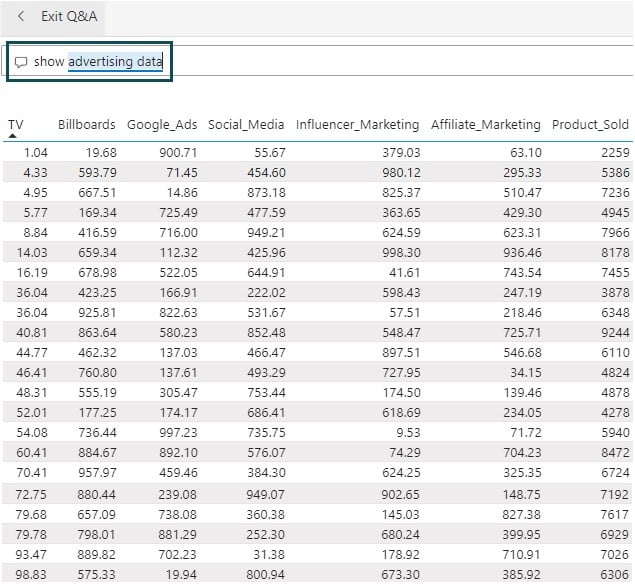Select Product_Sold cell value 5386
The height and width of the screenshot is (587, 635).
tap(615, 173)
